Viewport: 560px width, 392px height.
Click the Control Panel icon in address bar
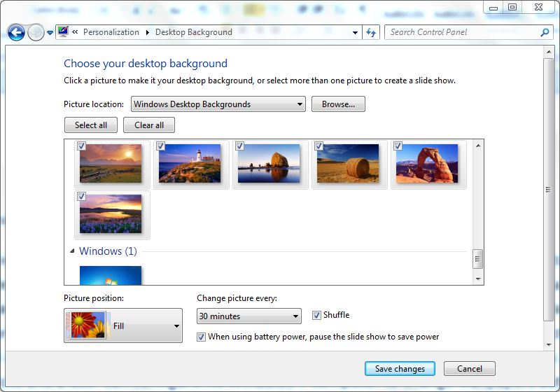[x=64, y=32]
